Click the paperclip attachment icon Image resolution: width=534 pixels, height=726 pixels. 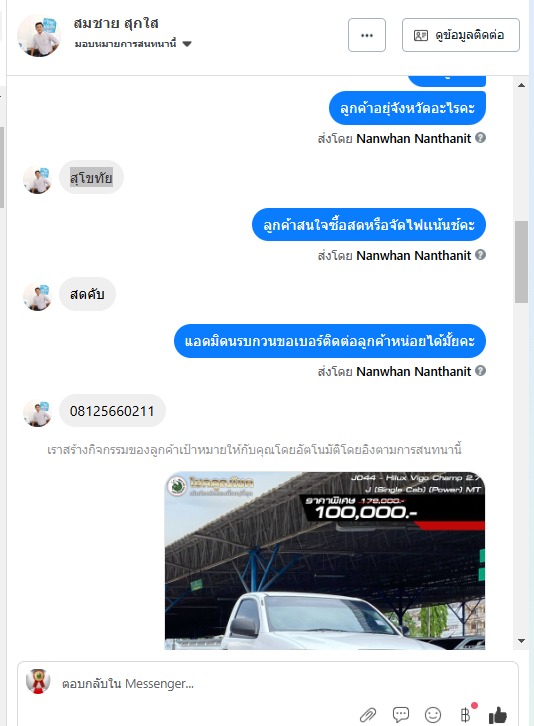tap(368, 714)
